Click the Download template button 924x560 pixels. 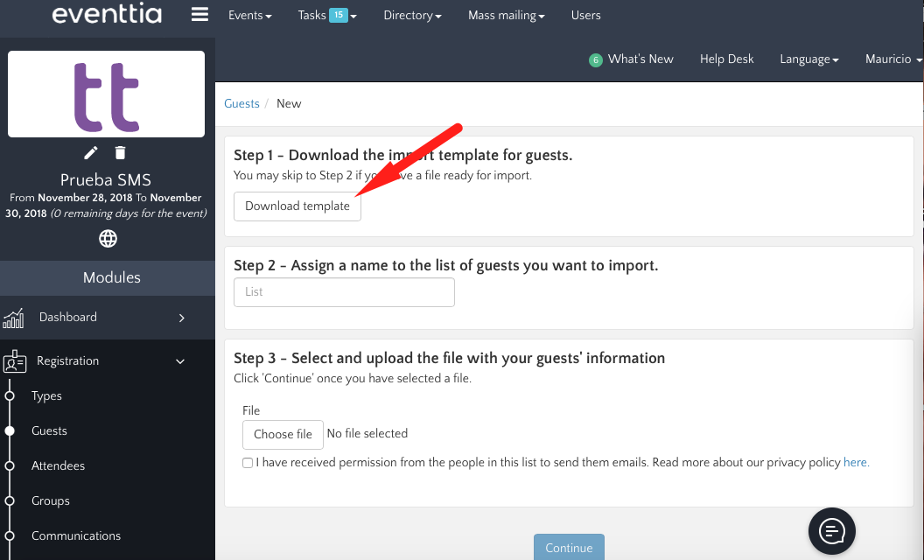coord(297,206)
